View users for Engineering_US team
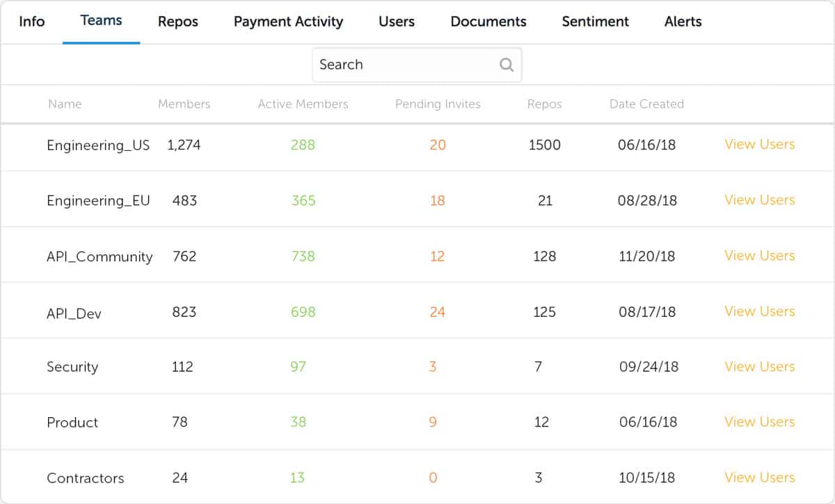 [x=759, y=144]
